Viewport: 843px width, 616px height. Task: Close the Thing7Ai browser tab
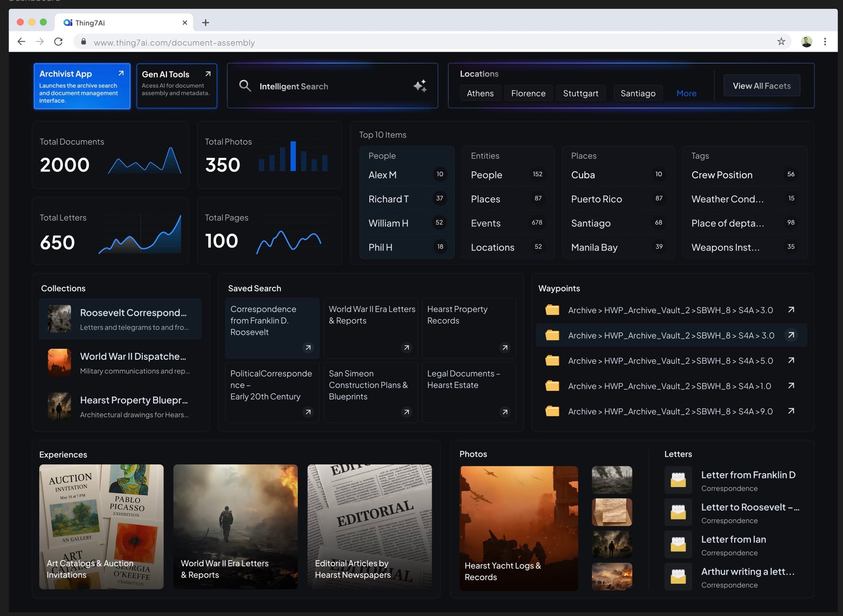coord(185,23)
